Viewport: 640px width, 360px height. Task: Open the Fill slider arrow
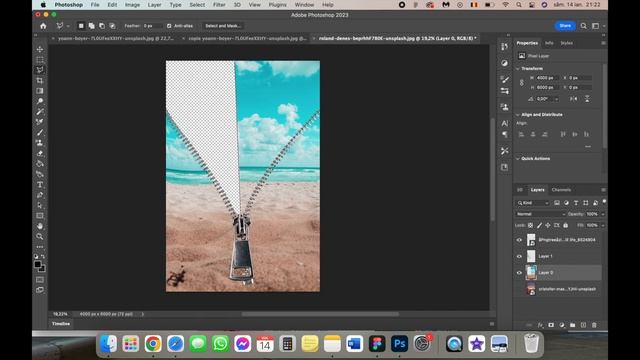coord(603,225)
